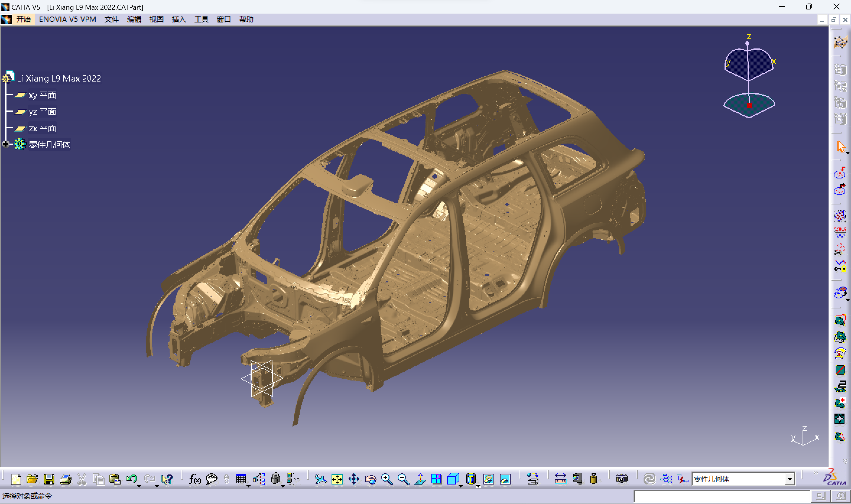Click the Export cloud icon in right toolbar

click(x=840, y=189)
